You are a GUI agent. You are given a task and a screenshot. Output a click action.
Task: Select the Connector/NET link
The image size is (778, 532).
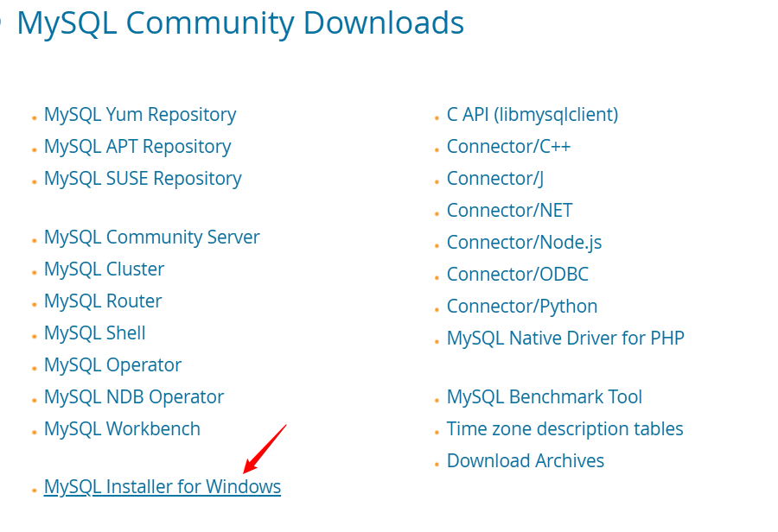click(509, 211)
